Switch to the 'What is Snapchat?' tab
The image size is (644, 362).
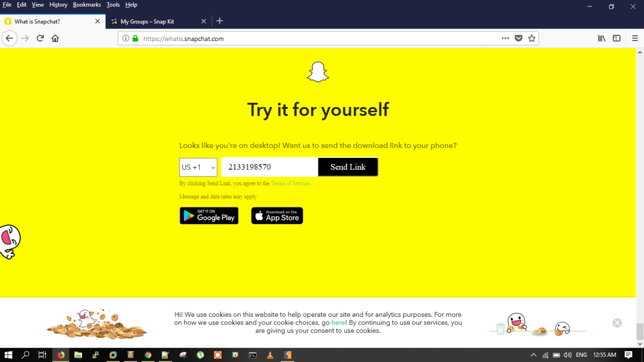pyautogui.click(x=52, y=21)
